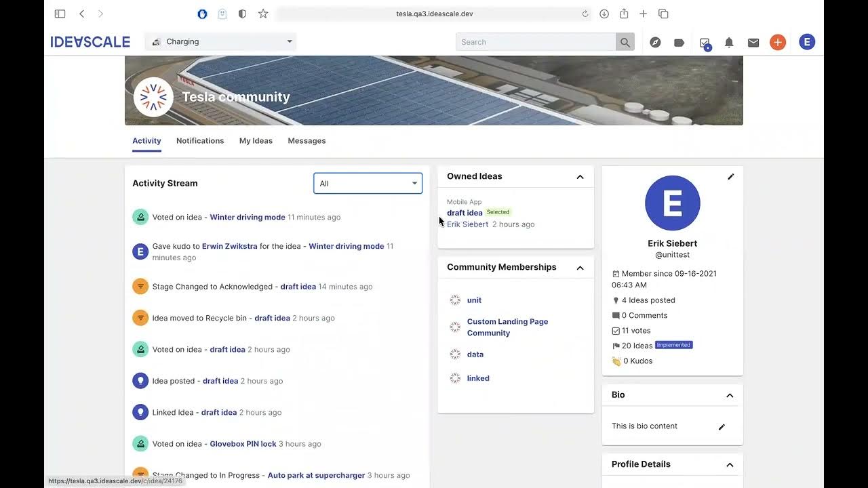Image resolution: width=868 pixels, height=488 pixels.
Task: Collapse the Community Memberships panel
Action: pos(580,268)
